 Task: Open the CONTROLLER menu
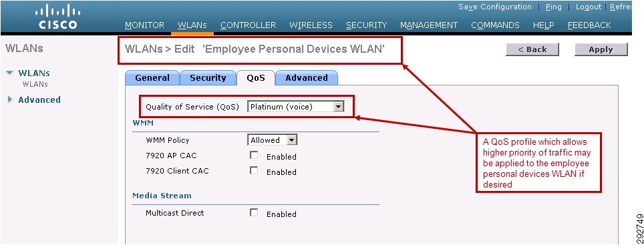248,25
